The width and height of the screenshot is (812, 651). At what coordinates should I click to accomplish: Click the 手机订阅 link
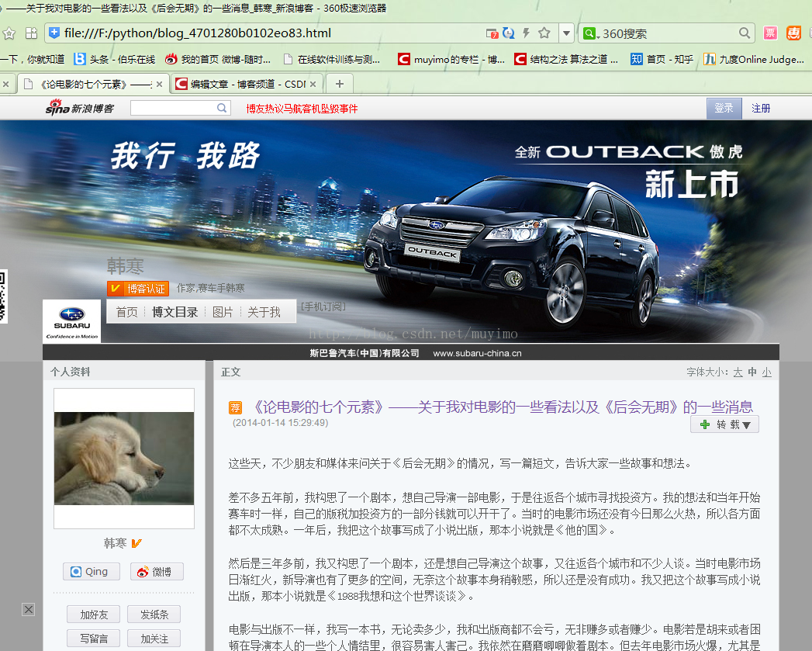[x=323, y=306]
